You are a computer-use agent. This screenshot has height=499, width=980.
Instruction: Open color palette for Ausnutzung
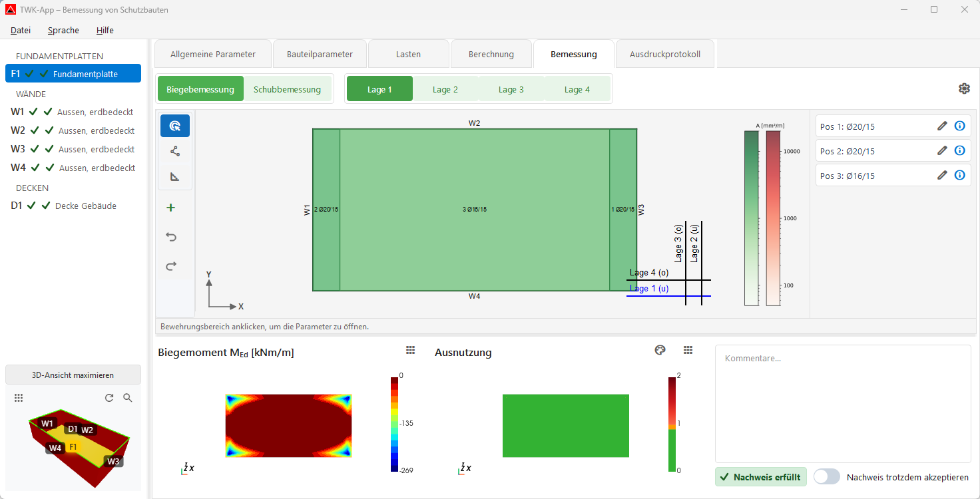[x=660, y=351]
